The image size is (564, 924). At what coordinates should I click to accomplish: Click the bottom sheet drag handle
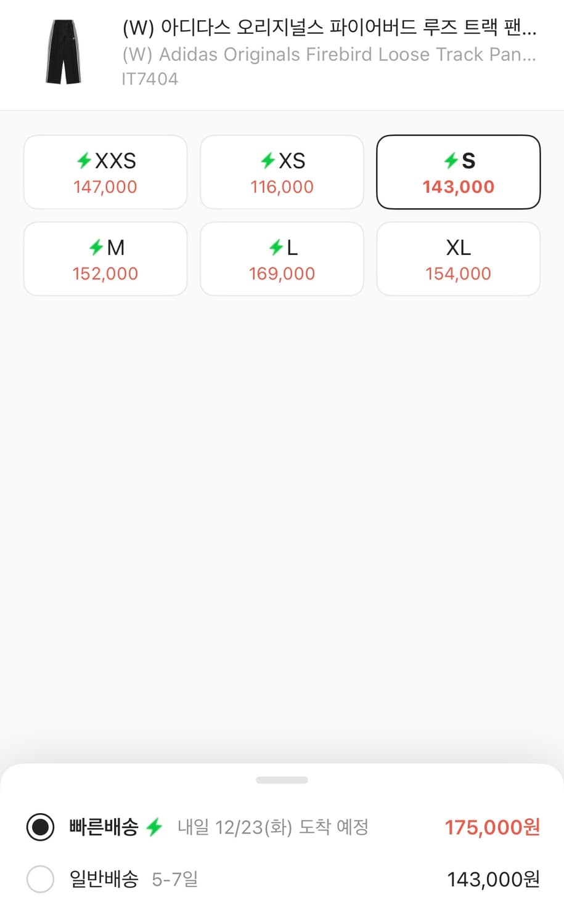(x=282, y=780)
